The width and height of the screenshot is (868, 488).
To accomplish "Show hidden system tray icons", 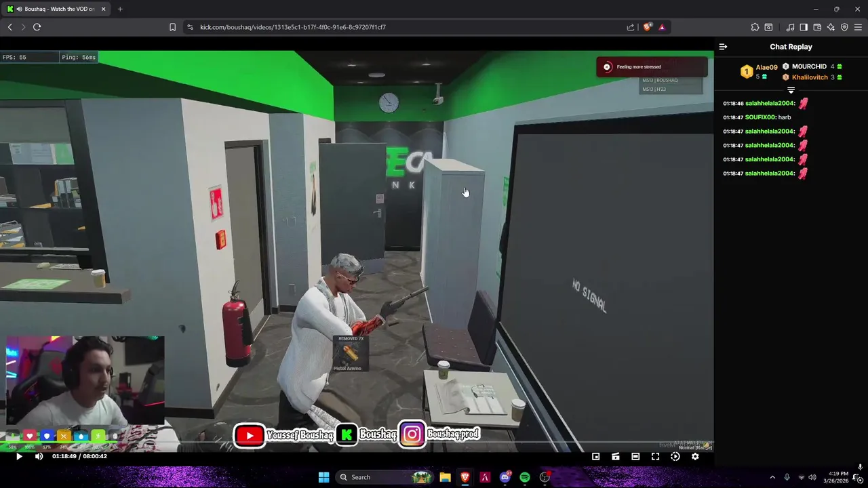I will click(772, 477).
